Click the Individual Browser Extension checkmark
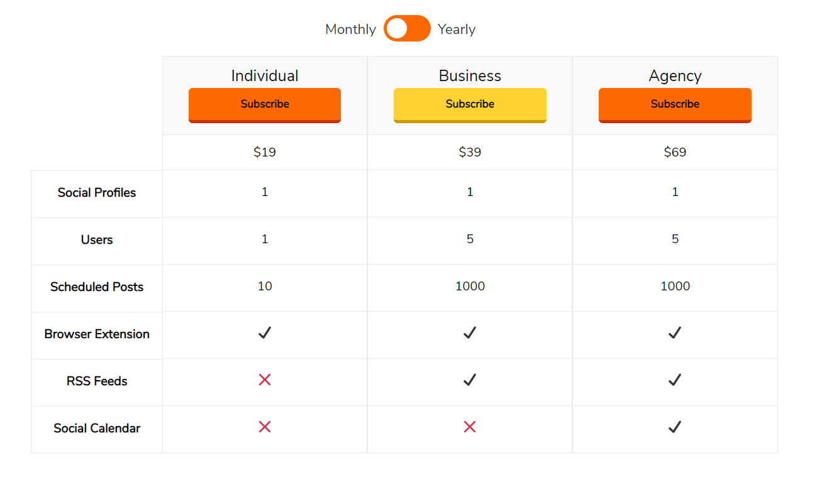The height and width of the screenshot is (504, 817). (x=265, y=333)
